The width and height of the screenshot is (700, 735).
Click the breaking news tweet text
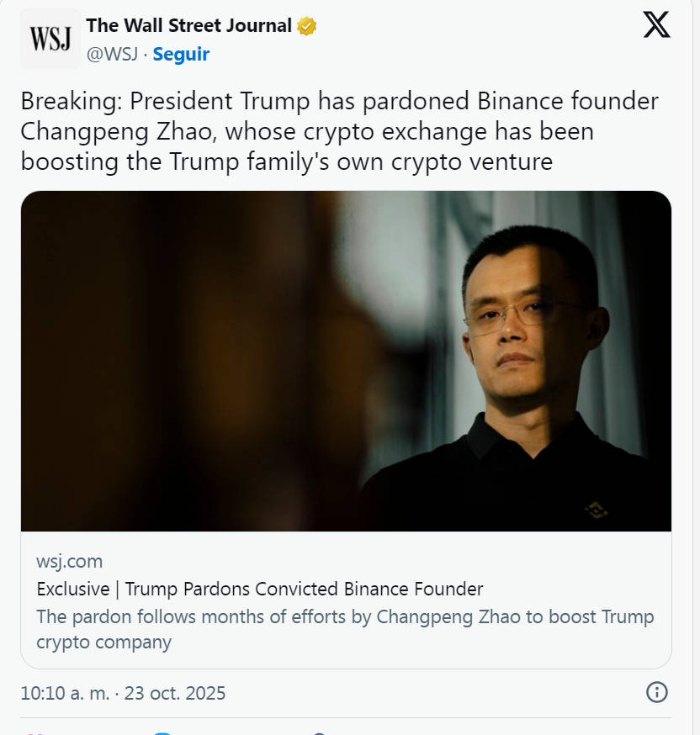pyautogui.click(x=337, y=131)
